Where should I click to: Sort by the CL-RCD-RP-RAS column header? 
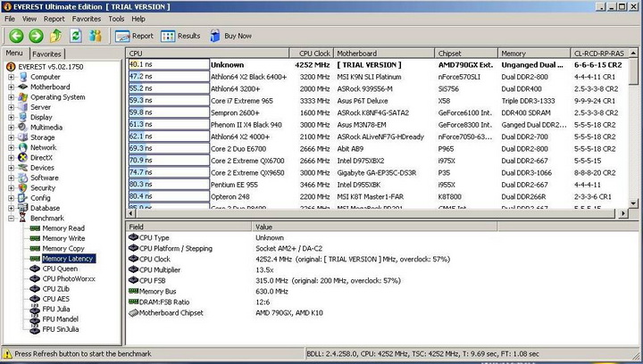point(599,54)
